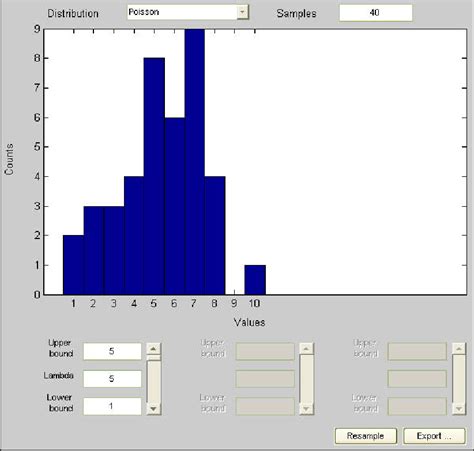Click the "Values" x-axis label
Viewport: 474px width, 451px height.
249,322
